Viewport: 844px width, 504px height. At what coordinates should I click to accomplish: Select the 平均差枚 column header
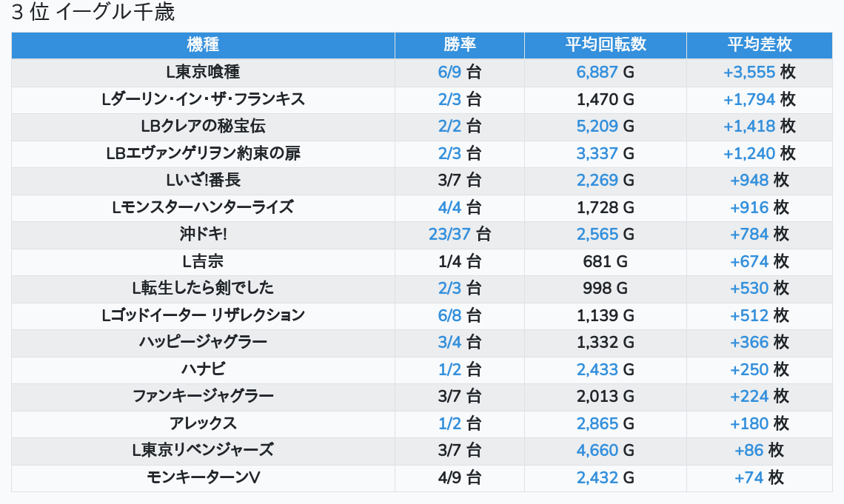760,44
